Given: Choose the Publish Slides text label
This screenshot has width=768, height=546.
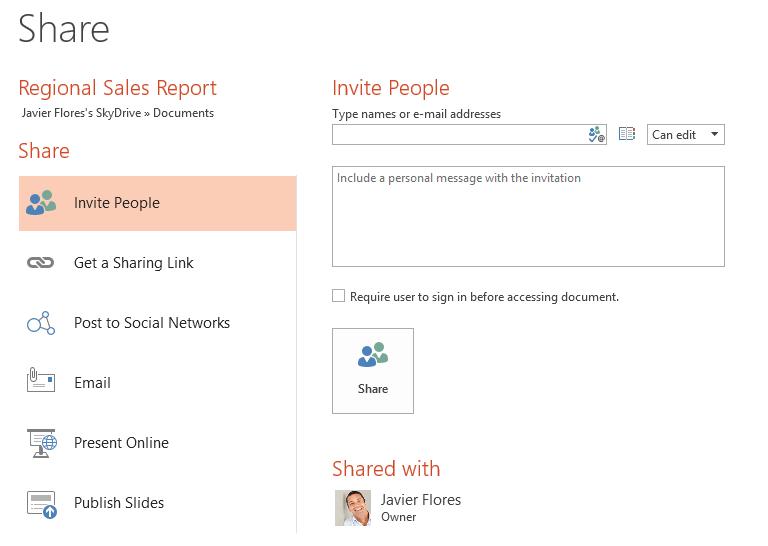Looking at the screenshot, I should click(x=119, y=503).
